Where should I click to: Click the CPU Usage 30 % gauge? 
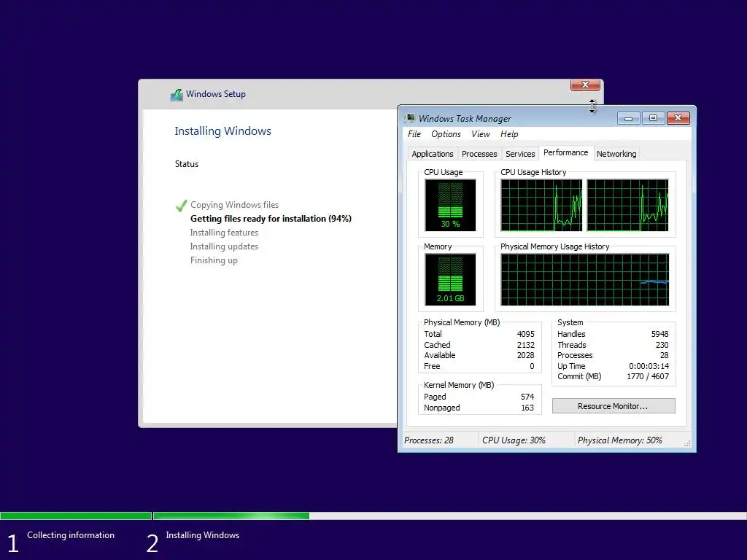point(450,205)
